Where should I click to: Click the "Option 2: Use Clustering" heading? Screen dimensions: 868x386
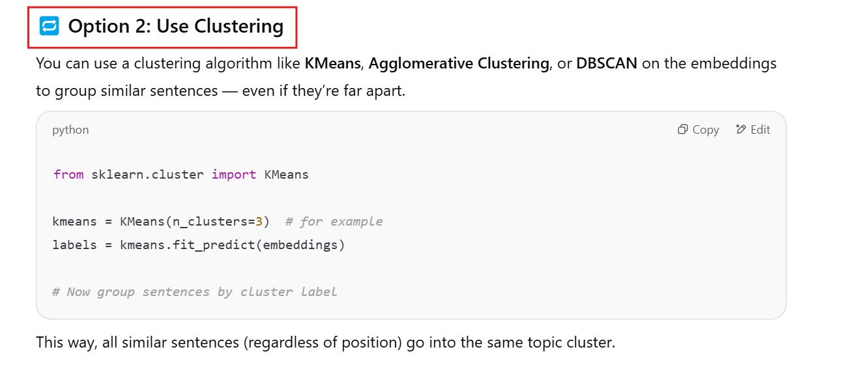point(176,27)
